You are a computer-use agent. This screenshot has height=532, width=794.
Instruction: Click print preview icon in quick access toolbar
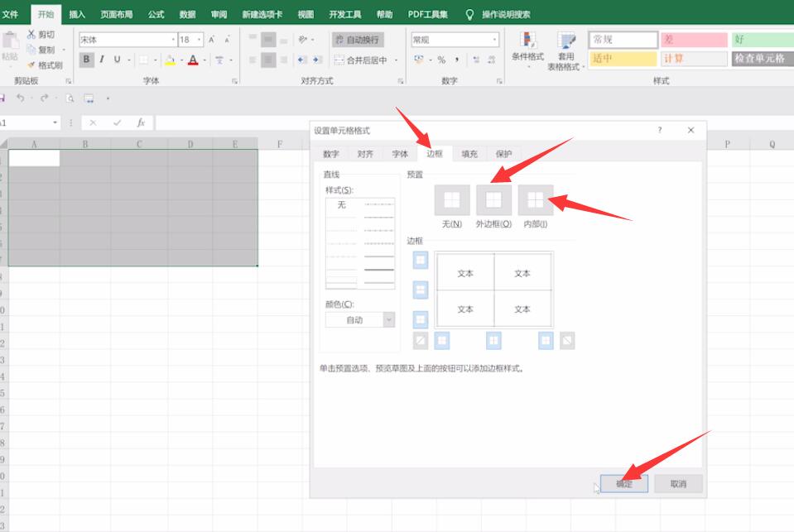click(x=70, y=98)
